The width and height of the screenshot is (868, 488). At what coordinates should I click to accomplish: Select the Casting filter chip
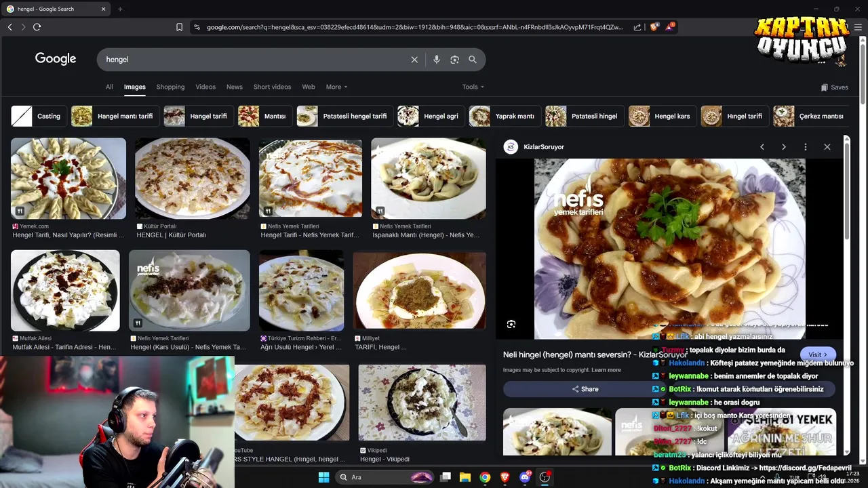(39, 116)
